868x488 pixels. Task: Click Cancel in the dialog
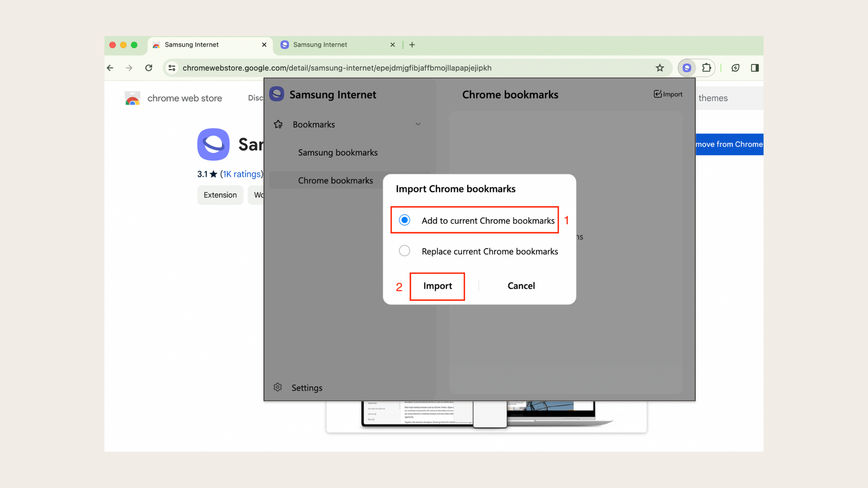[x=521, y=286]
